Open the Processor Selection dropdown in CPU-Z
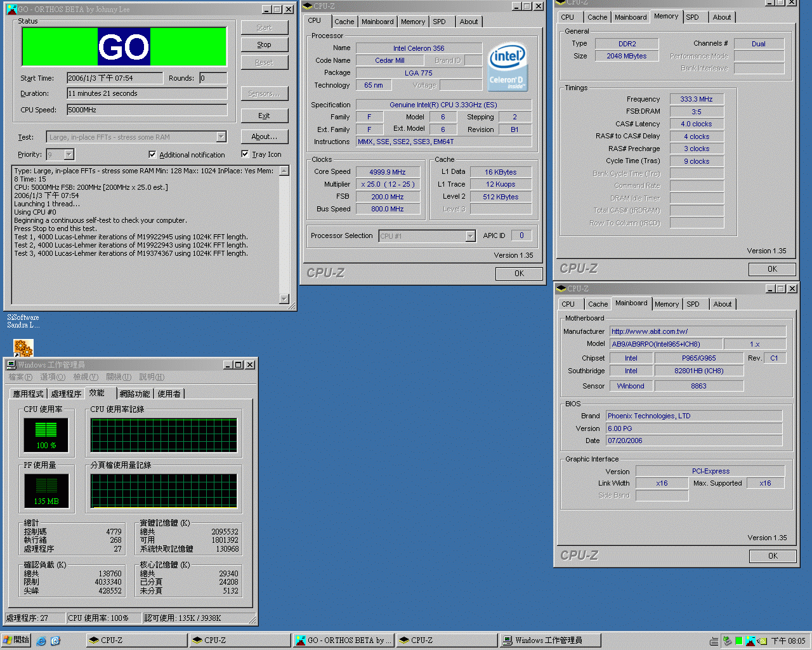Image resolution: width=812 pixels, height=650 pixels. point(470,236)
